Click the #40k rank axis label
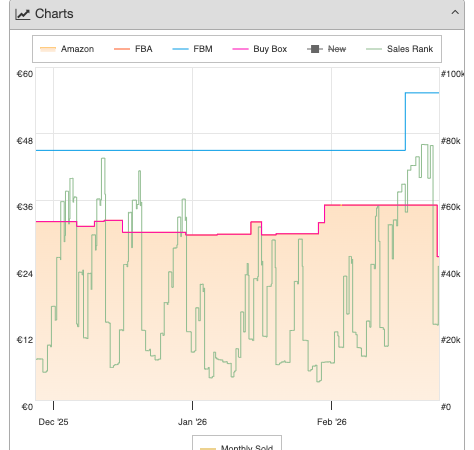Screen dimensions: 474x450 [x=450, y=274]
